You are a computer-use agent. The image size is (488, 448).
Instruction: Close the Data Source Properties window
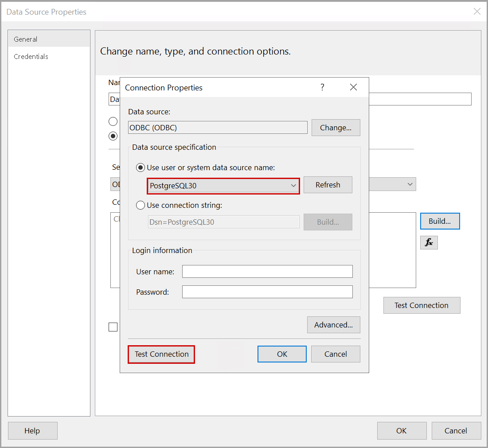tap(477, 12)
